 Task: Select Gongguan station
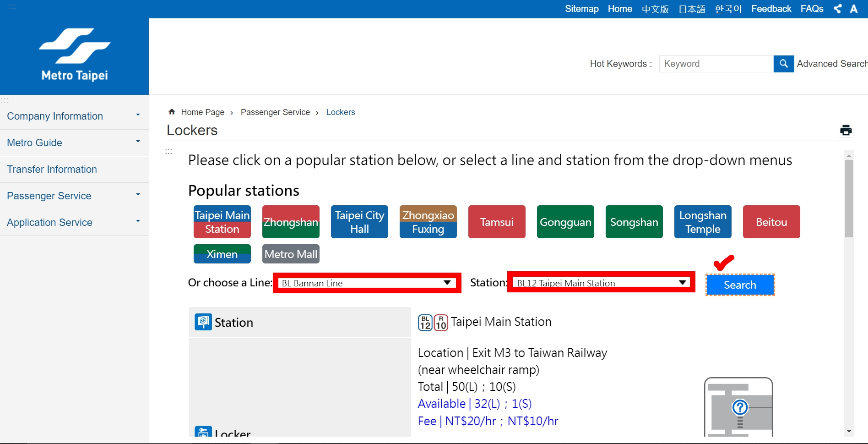565,222
